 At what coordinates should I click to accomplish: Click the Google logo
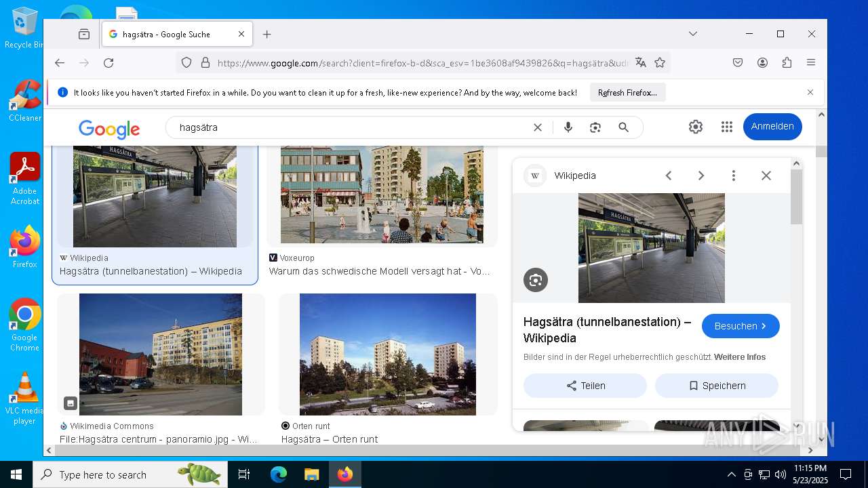[x=109, y=128]
